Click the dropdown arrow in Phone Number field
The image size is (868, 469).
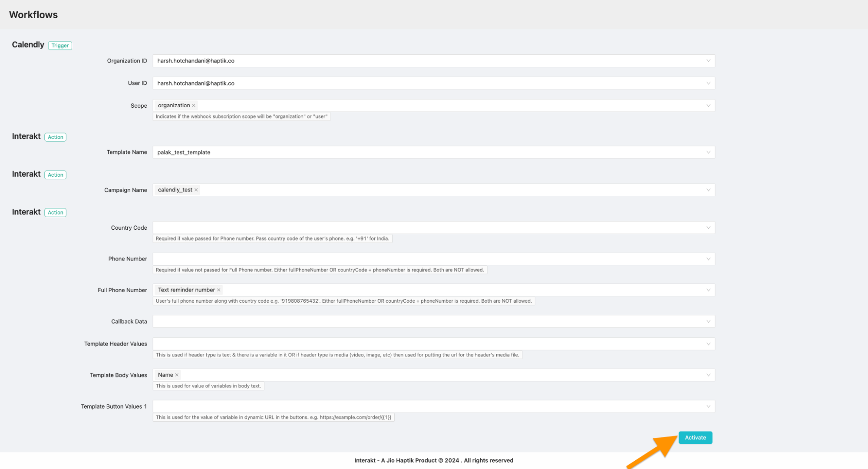pos(708,259)
